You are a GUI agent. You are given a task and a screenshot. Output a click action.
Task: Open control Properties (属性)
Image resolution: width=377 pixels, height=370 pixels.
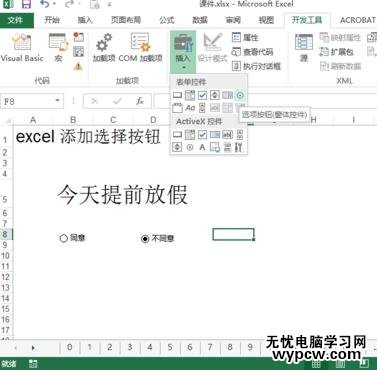245,37
